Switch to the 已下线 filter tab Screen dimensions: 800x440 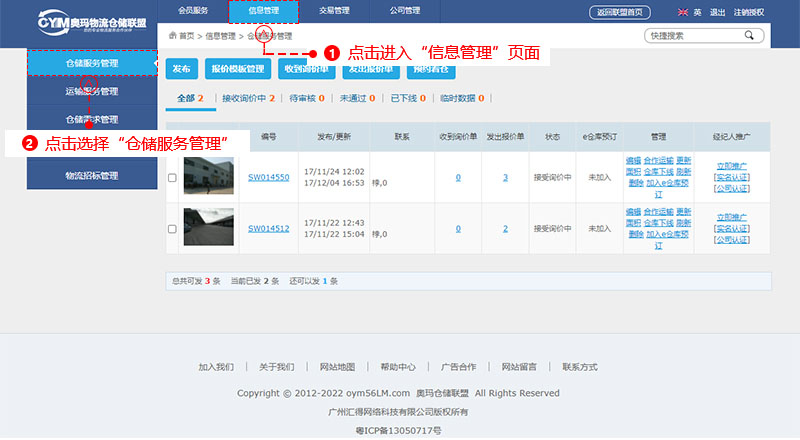(407, 98)
